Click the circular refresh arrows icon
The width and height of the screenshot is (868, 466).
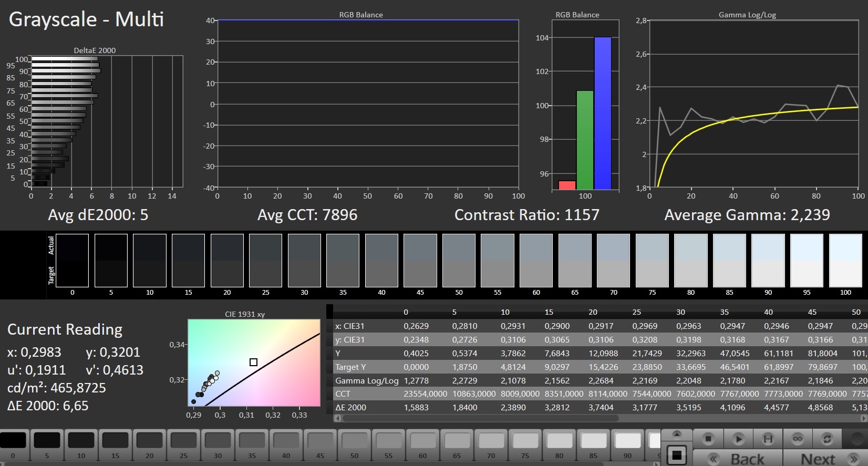[826, 439]
